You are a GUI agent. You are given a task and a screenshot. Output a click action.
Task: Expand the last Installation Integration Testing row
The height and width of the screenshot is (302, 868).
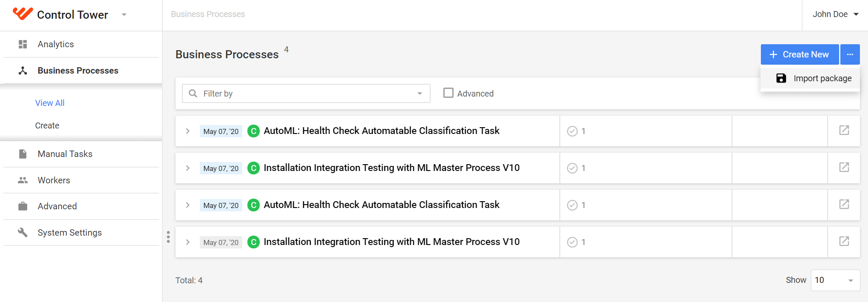tap(187, 242)
